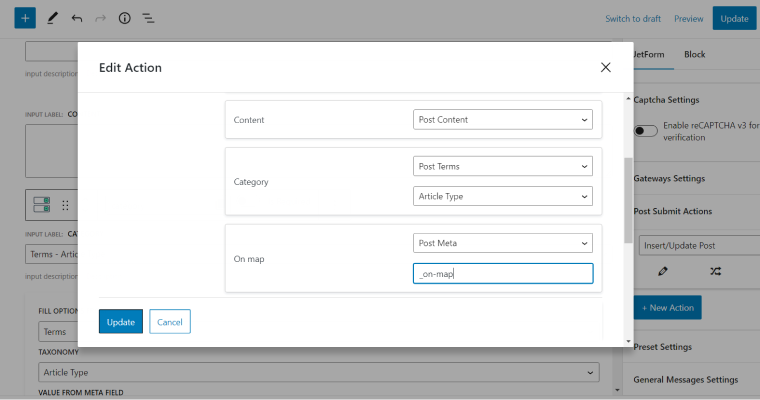Image resolution: width=760 pixels, height=400 pixels.
Task: Click Switch to draft link
Action: [x=633, y=19]
